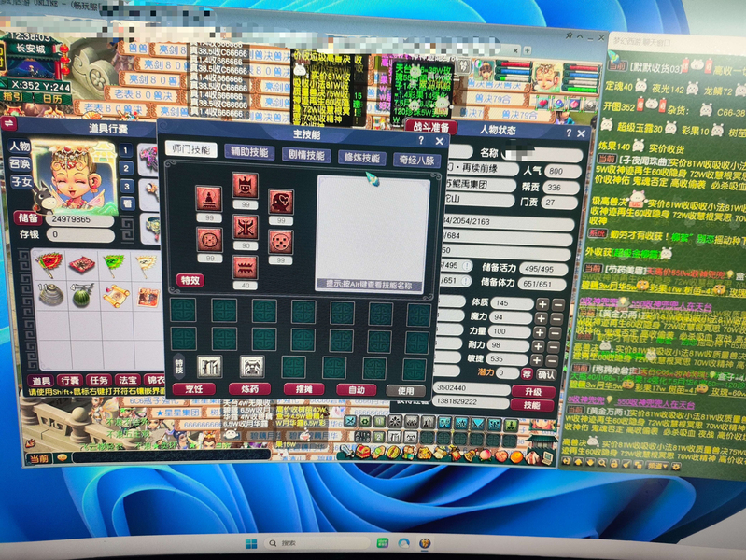Viewport: 746px width, 560px height.
Task: Switch to 奇经八脉 tab
Action: [417, 161]
